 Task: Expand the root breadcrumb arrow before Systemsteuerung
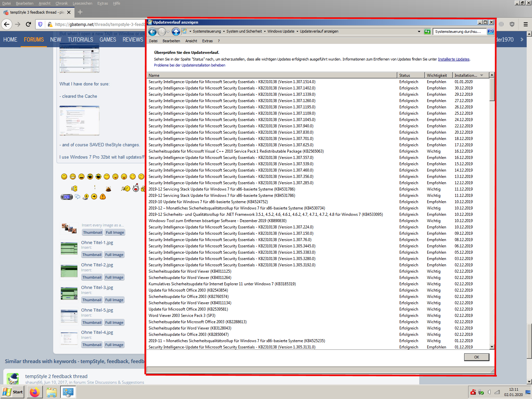pyautogui.click(x=190, y=32)
